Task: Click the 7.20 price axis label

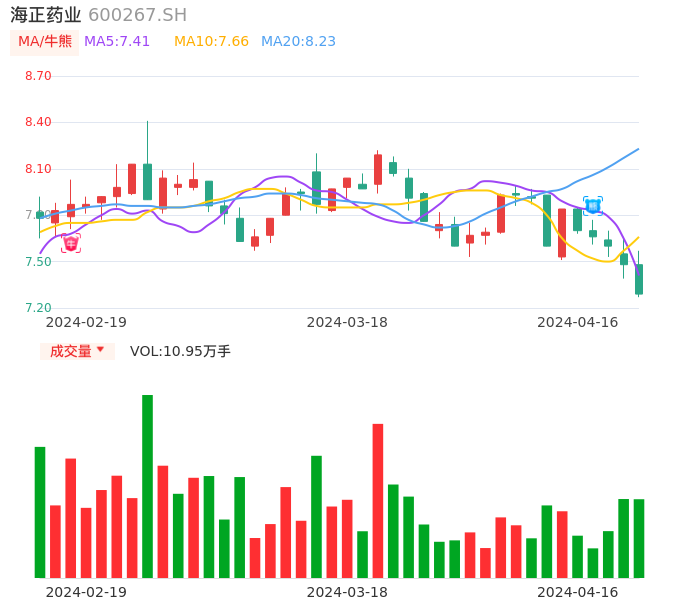Action: [x=38, y=308]
